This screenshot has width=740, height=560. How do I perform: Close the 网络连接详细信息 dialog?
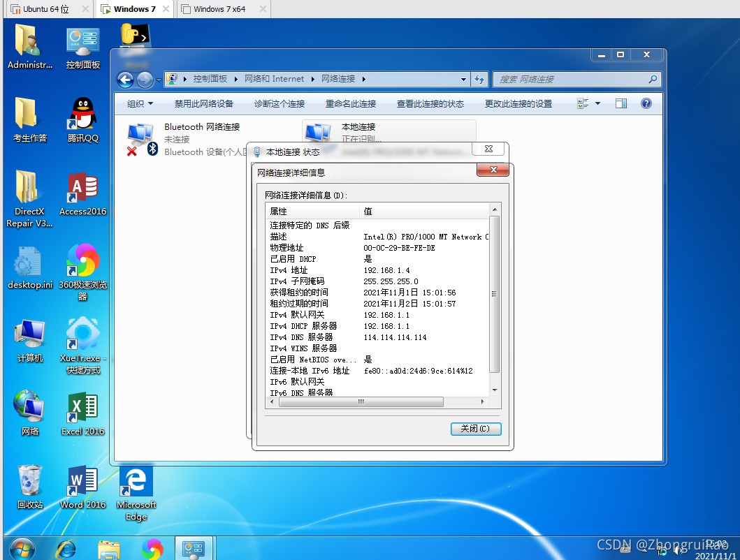[493, 170]
